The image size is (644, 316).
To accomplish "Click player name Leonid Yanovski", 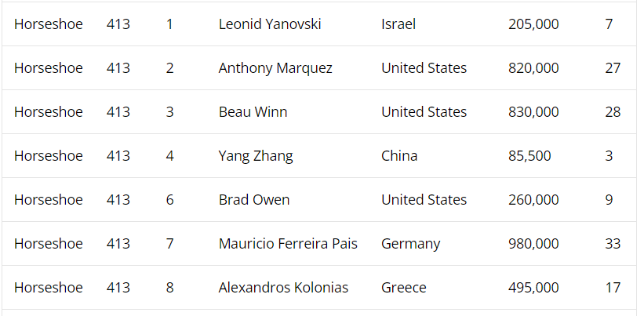I will click(269, 24).
